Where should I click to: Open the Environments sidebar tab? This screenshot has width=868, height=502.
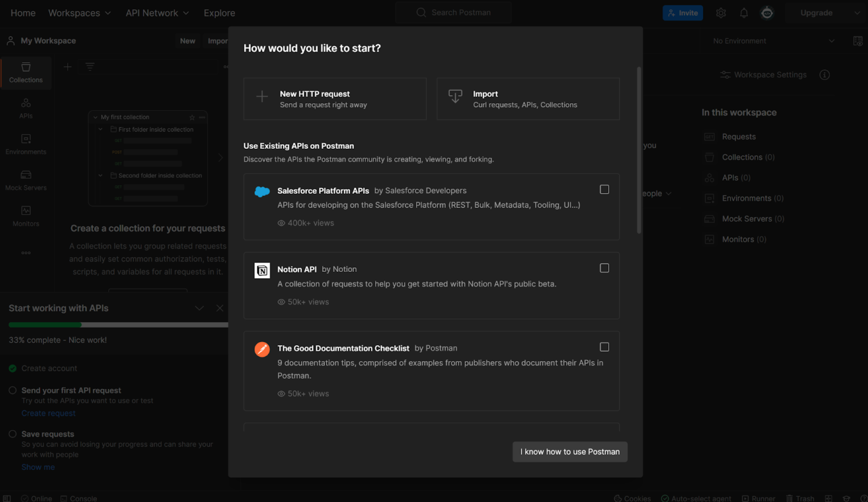pyautogui.click(x=26, y=144)
